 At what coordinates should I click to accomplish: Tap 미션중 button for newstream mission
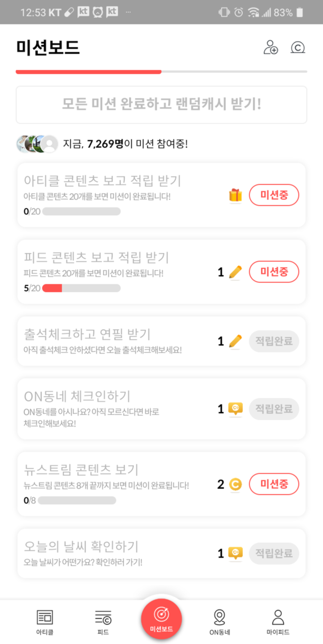coord(274,484)
